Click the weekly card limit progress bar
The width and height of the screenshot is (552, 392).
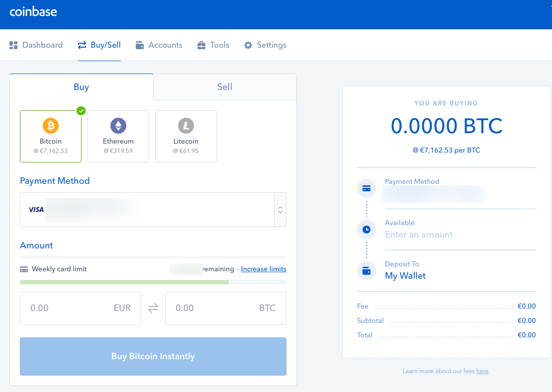153,282
